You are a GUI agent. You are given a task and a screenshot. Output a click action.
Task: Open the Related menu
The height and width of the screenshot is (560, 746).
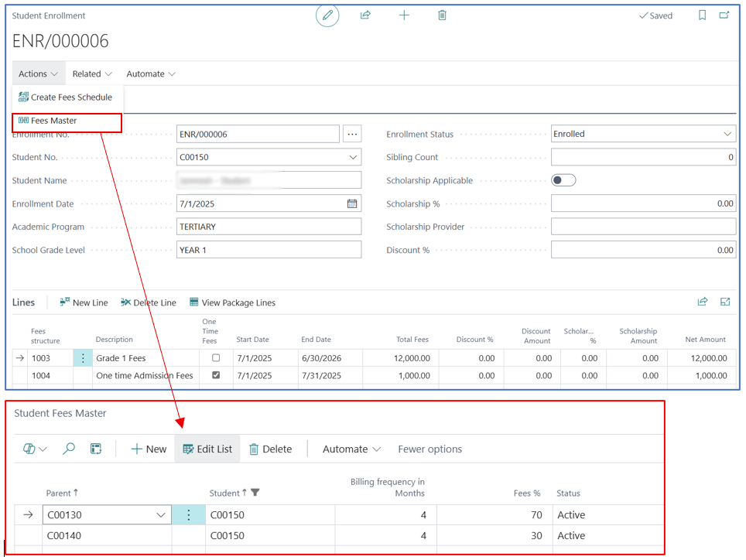(92, 73)
